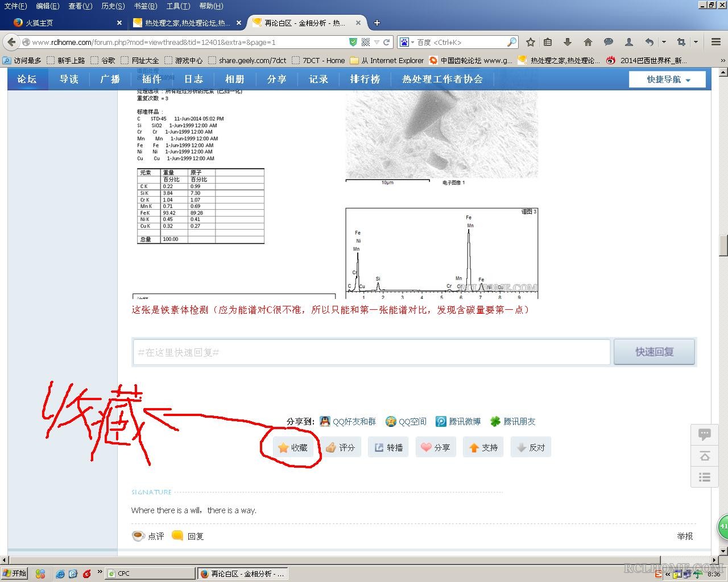Open the bookmarks list icon
Screen dimensions: 728x582
[548, 42]
